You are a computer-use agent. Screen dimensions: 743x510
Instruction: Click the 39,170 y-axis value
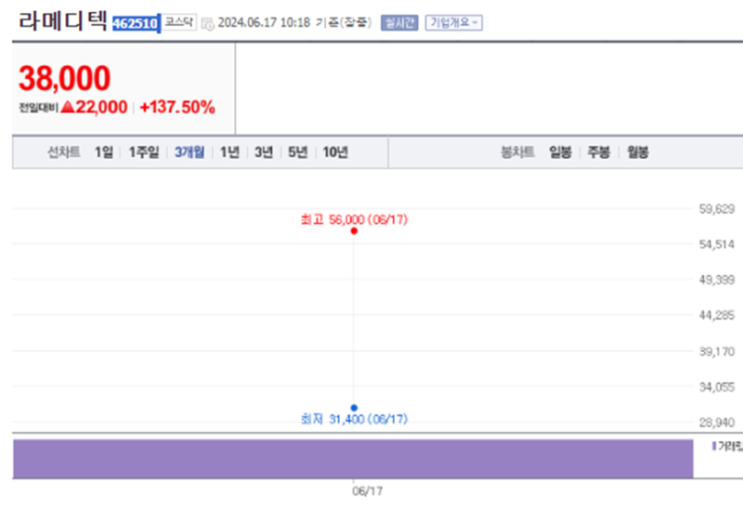pos(716,352)
